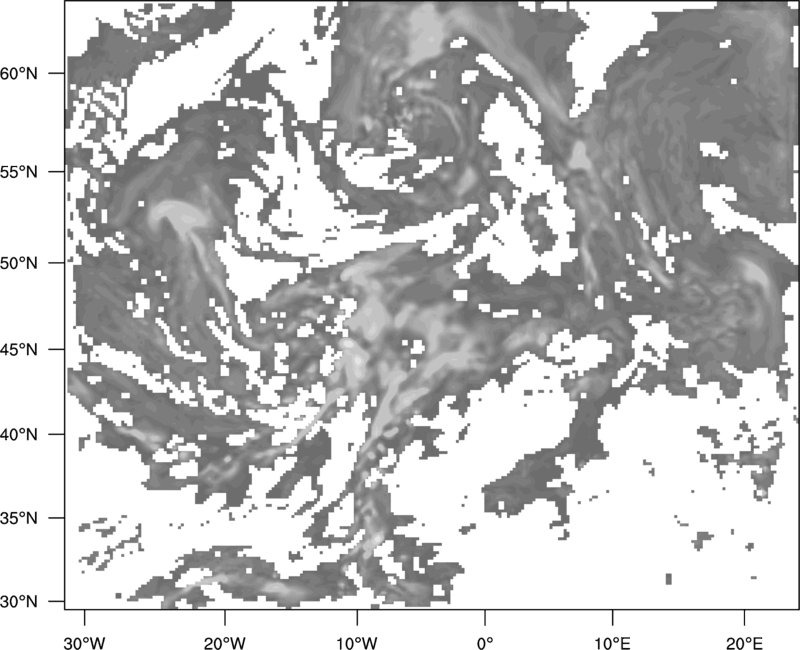Click the 35°N latitude label

[x=19, y=518]
